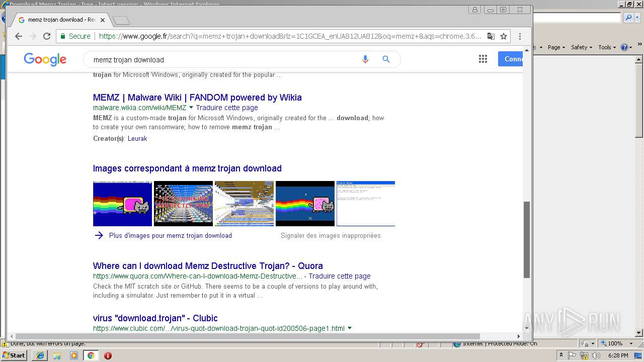Screen dimensions: 644x362
Task: Click the Chrome vertical scrollbar thumb
Action: [527, 240]
